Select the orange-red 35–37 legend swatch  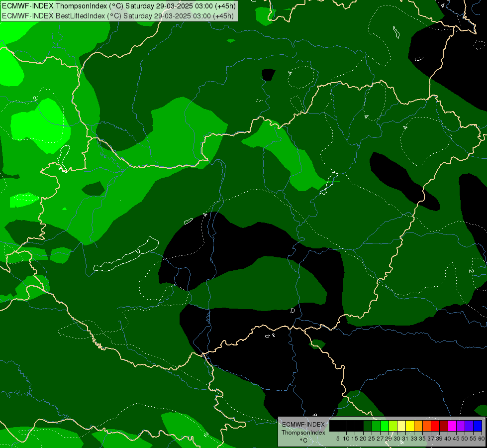pyautogui.click(x=427, y=426)
